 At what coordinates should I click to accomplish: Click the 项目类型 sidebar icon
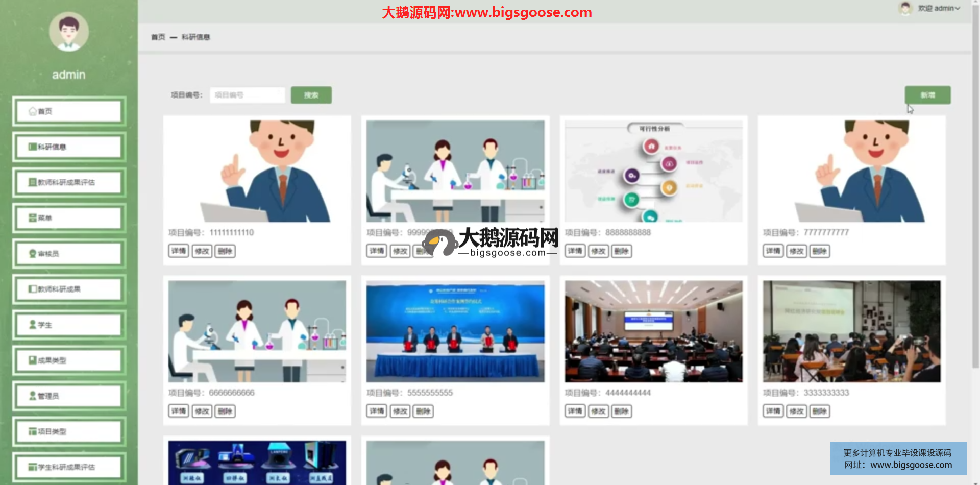point(33,431)
